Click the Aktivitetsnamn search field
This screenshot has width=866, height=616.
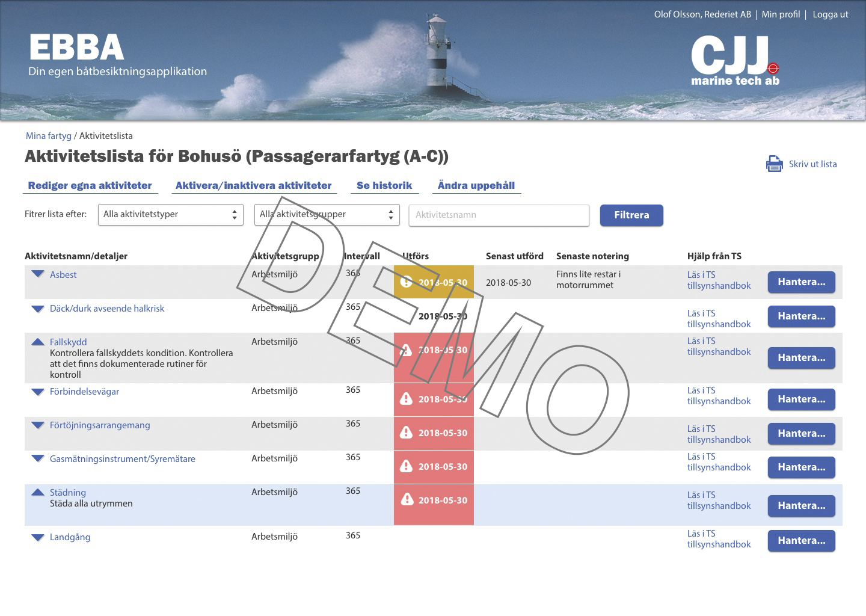(499, 215)
